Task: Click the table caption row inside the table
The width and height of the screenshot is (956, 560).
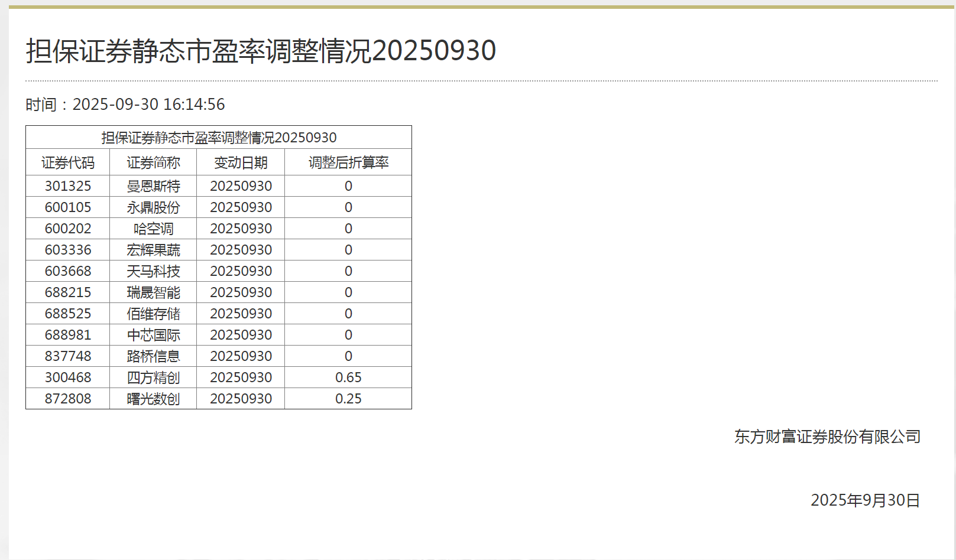Action: (219, 138)
